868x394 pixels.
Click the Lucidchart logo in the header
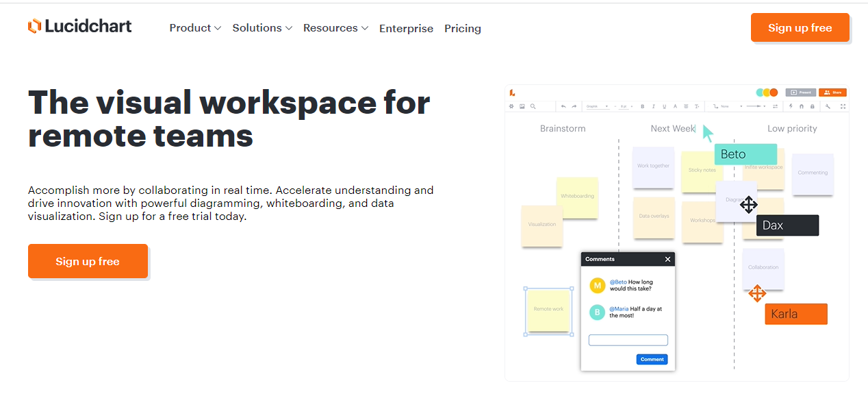coord(80,27)
